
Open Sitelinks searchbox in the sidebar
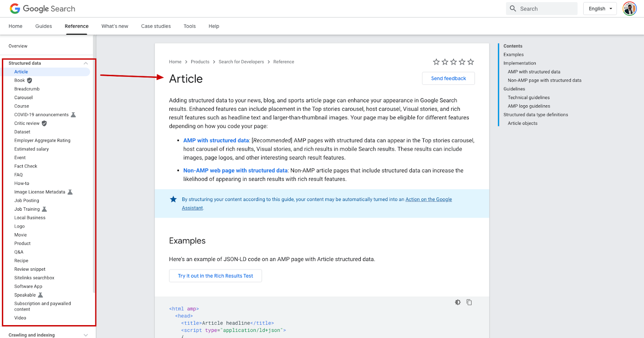[34, 278]
